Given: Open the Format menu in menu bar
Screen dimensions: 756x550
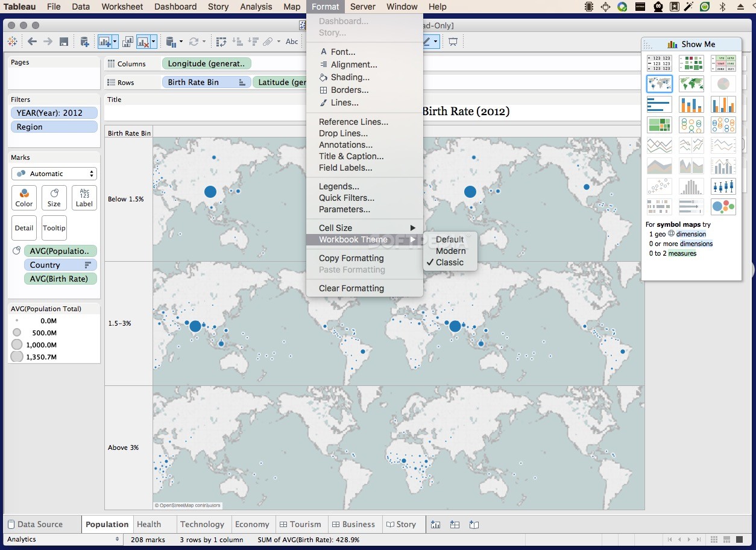Looking at the screenshot, I should pyautogui.click(x=326, y=7).
